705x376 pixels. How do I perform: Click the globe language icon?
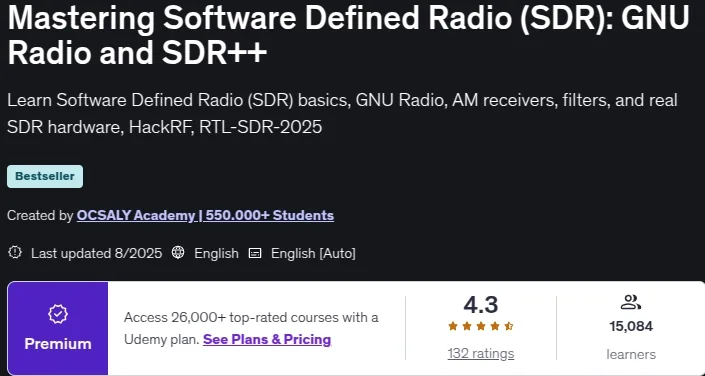click(x=178, y=253)
